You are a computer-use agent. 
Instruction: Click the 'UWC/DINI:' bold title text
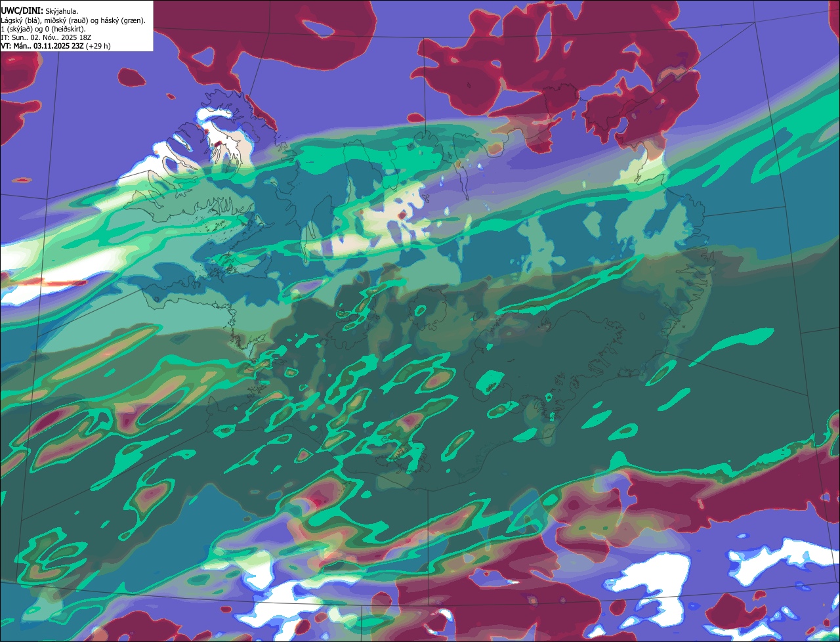22,11
